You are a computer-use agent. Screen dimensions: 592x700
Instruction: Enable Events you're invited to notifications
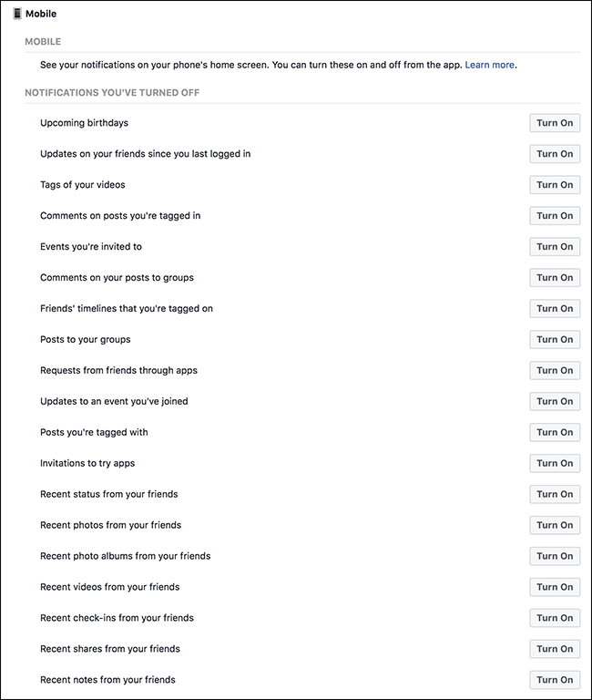555,247
